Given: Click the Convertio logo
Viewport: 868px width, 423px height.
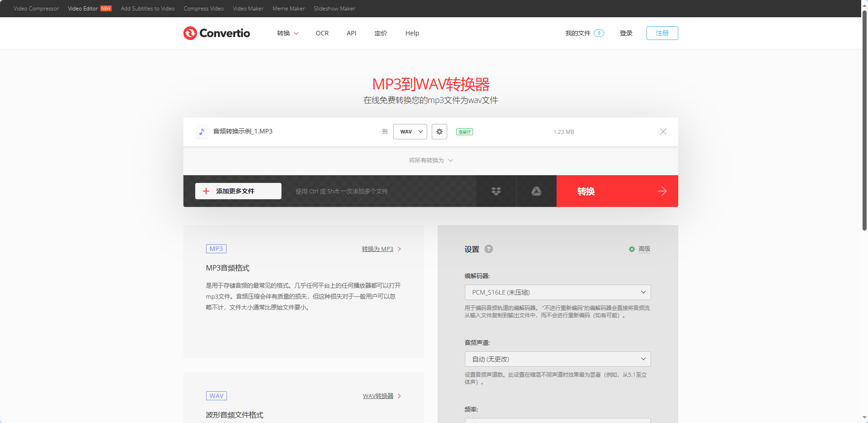Looking at the screenshot, I should click(x=217, y=33).
